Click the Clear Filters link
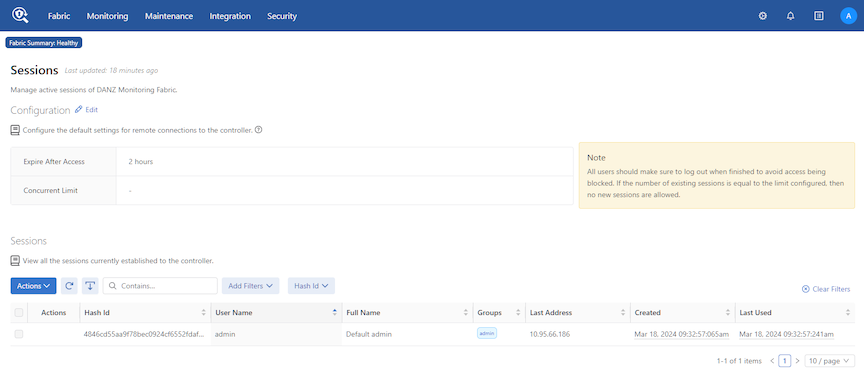This screenshot has width=864, height=376. pyautogui.click(x=826, y=289)
